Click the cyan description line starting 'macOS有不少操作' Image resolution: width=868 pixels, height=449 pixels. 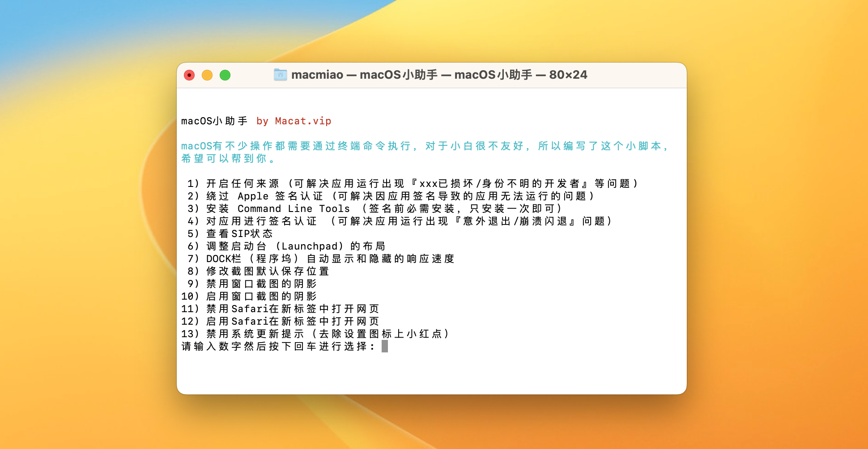click(425, 146)
